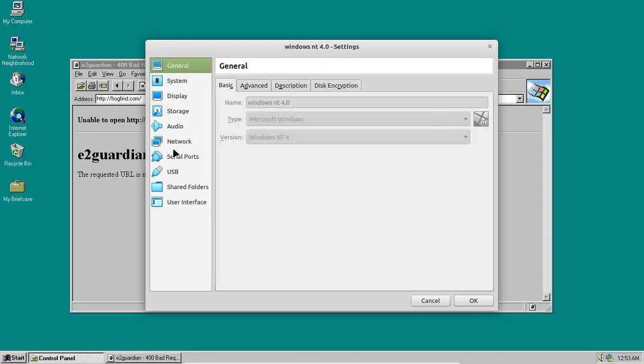Click the Forward arrow in browser toolbar
The width and height of the screenshot is (644, 364).
tap(128, 86)
